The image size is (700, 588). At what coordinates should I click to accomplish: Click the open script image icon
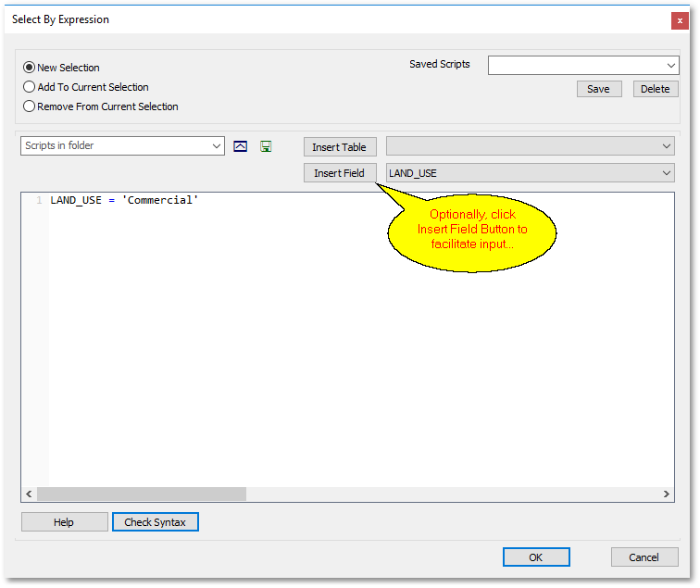(x=240, y=146)
